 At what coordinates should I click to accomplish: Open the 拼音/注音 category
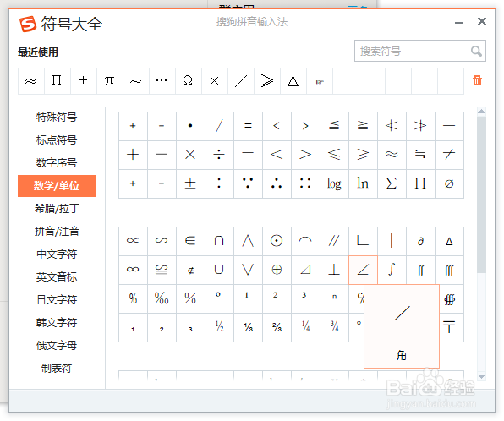coord(57,232)
